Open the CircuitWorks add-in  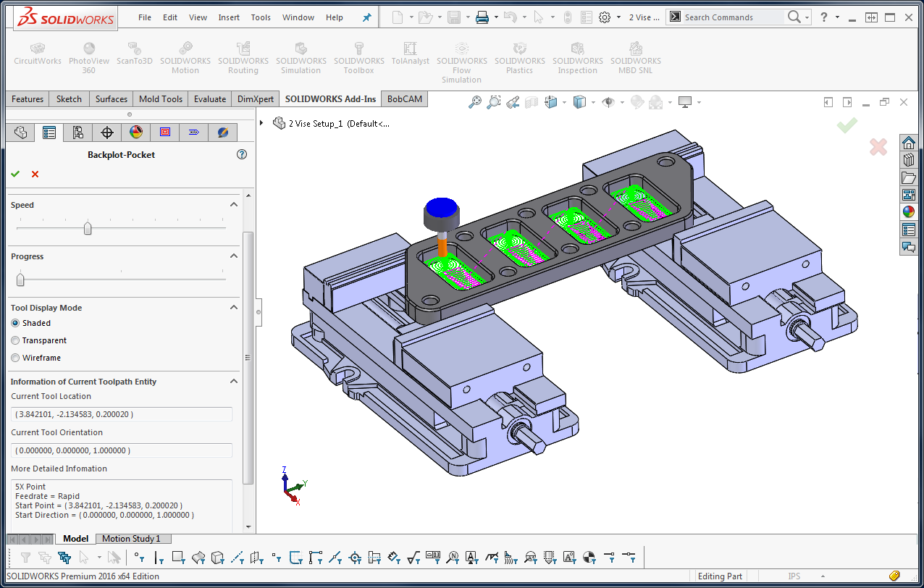point(38,55)
